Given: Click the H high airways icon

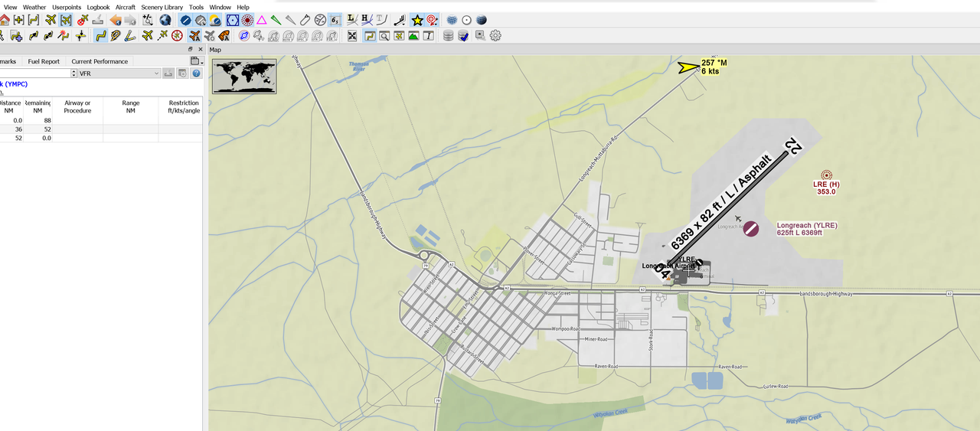Looking at the screenshot, I should pos(367,20).
